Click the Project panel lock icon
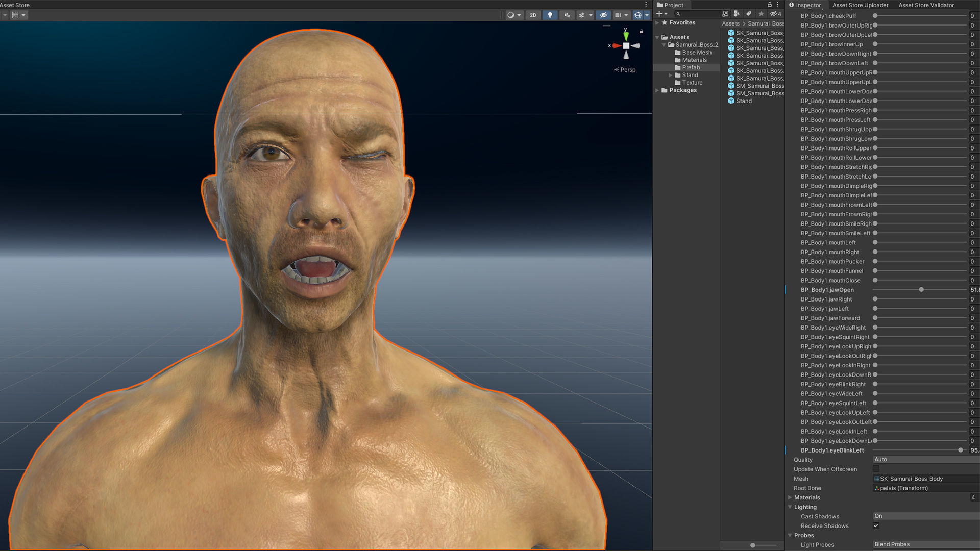 tap(770, 5)
